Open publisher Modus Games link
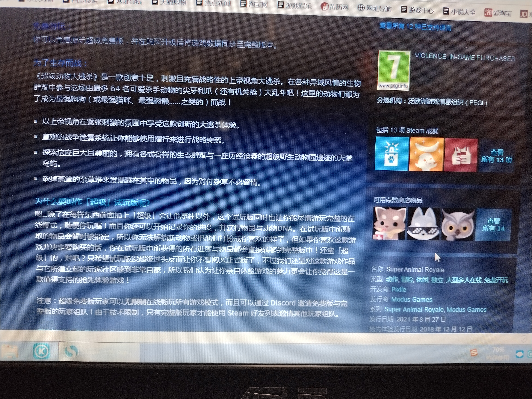 coord(411,299)
